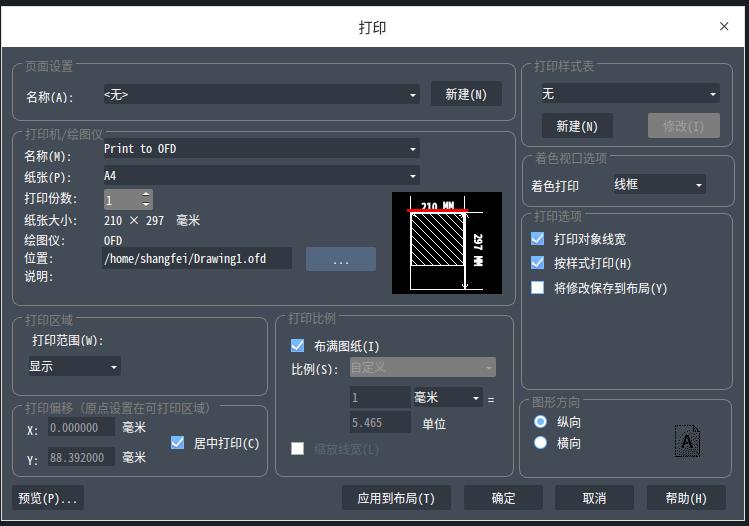Click the output path field Drawing1.ofd
Image resolution: width=749 pixels, height=526 pixels.
pos(197,258)
